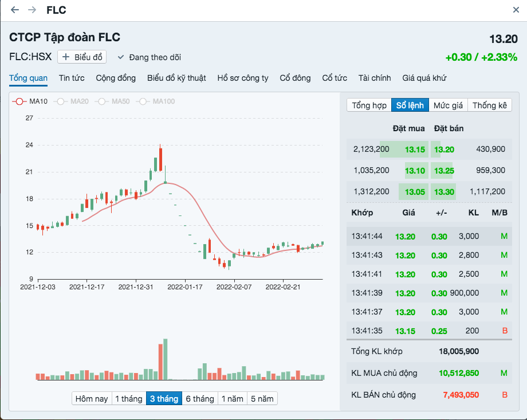The image size is (527, 420).
Task: Click total matched volume 18,005,900
Action: pos(459,351)
